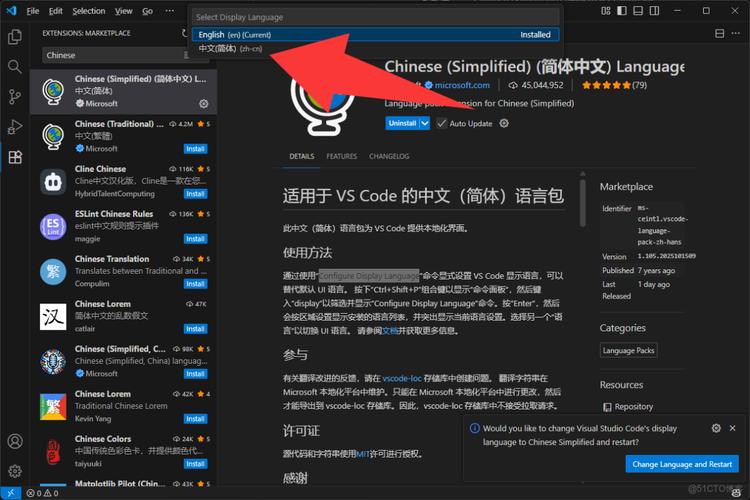Open the microsoft.com publisher link

(x=462, y=85)
